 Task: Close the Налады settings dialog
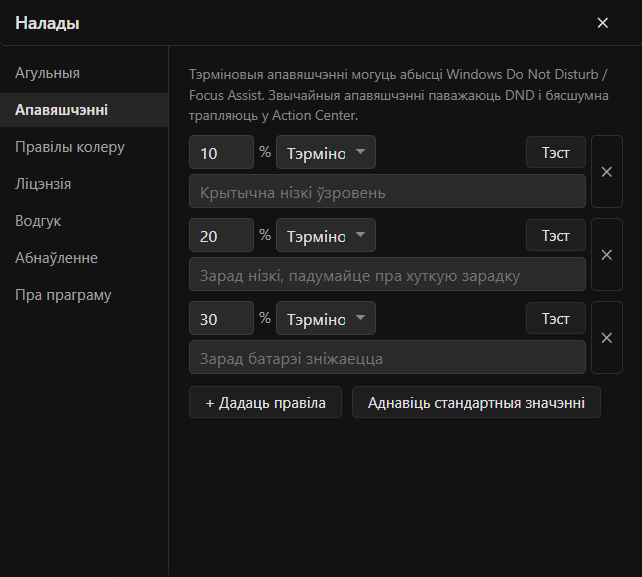[602, 23]
